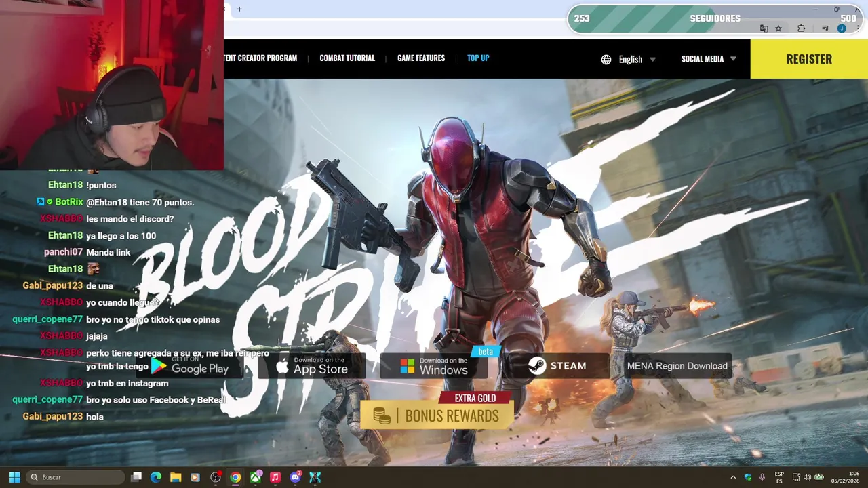
Task: Open the Game Features page
Action: click(x=420, y=58)
